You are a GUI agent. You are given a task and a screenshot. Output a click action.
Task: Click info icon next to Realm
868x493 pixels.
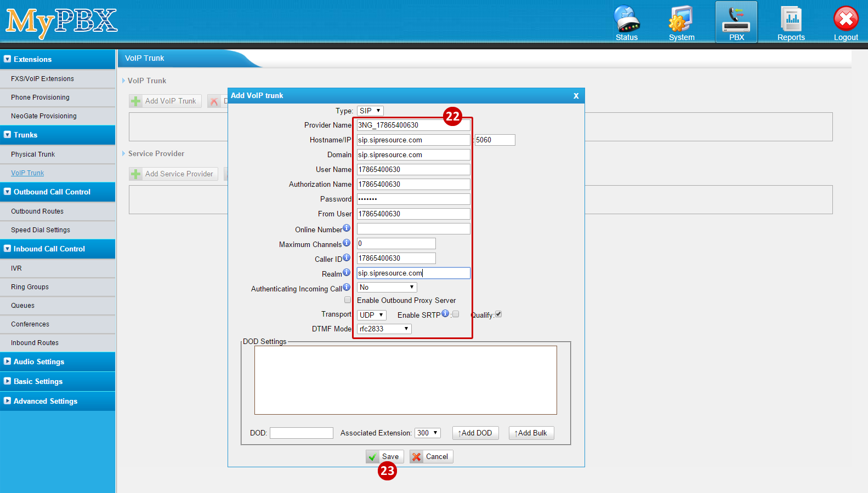[347, 272]
